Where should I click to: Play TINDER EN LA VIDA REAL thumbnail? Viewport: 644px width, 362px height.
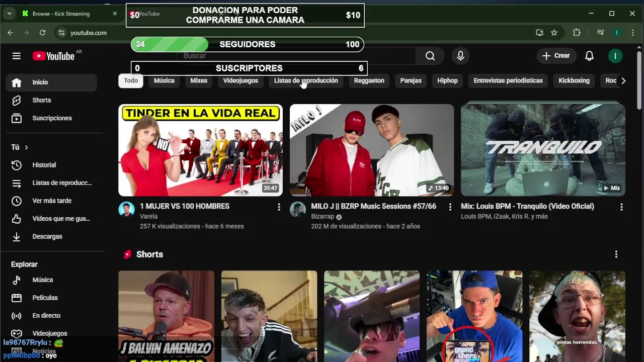[x=200, y=150]
